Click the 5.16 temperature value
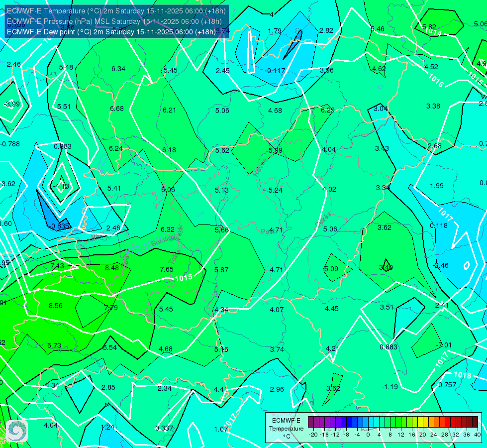 click(221, 349)
